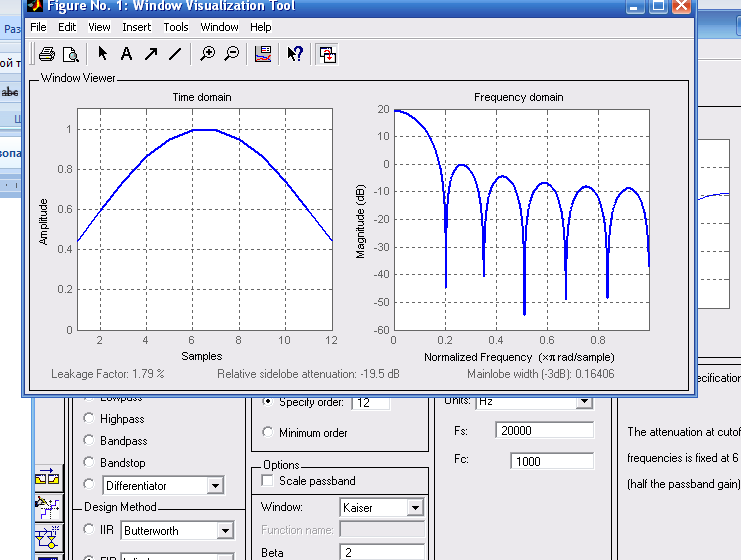
Task: Activate the Zoom In tool
Action: tap(208, 54)
